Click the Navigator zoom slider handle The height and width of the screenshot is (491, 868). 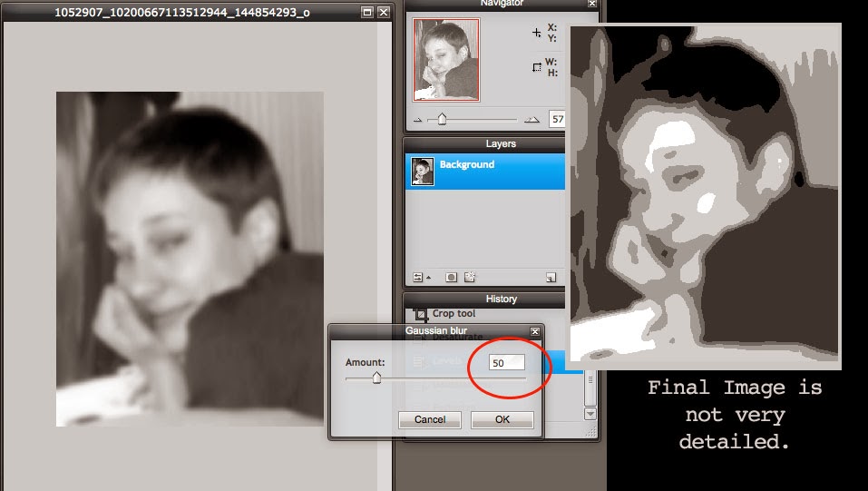coord(442,119)
